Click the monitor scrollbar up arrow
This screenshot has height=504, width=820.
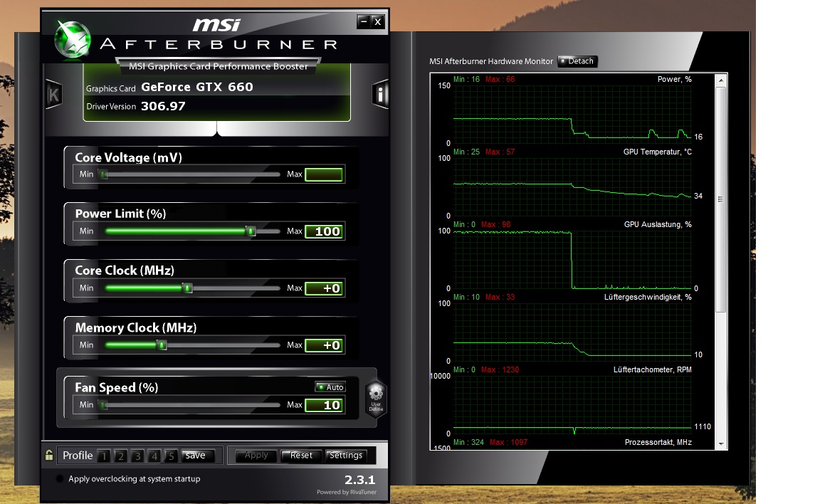coord(720,80)
